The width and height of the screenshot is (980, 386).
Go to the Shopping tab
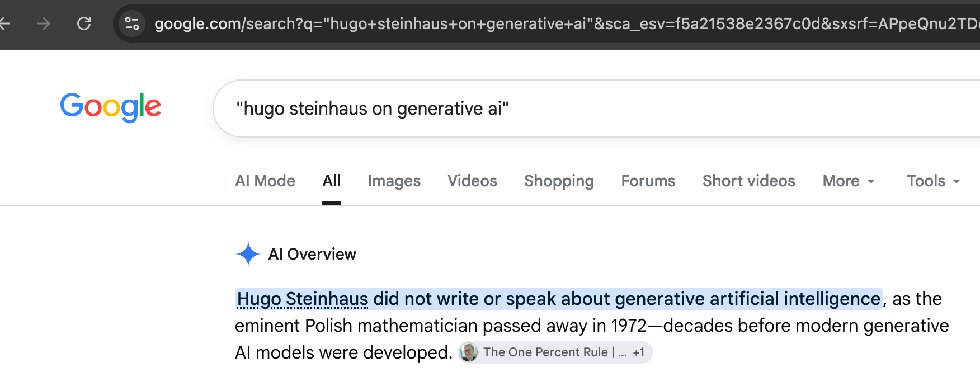coord(559,181)
